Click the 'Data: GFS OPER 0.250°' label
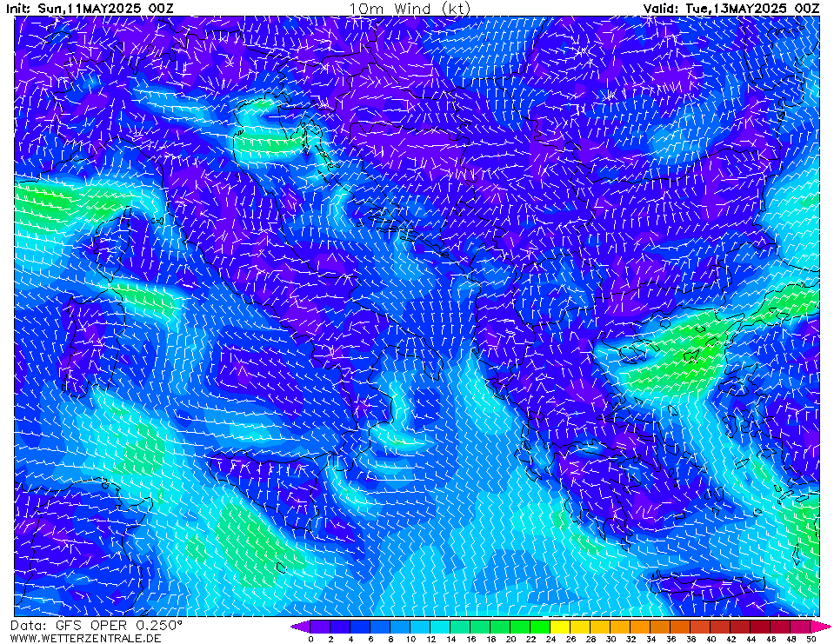The width and height of the screenshot is (834, 644). (x=97, y=626)
